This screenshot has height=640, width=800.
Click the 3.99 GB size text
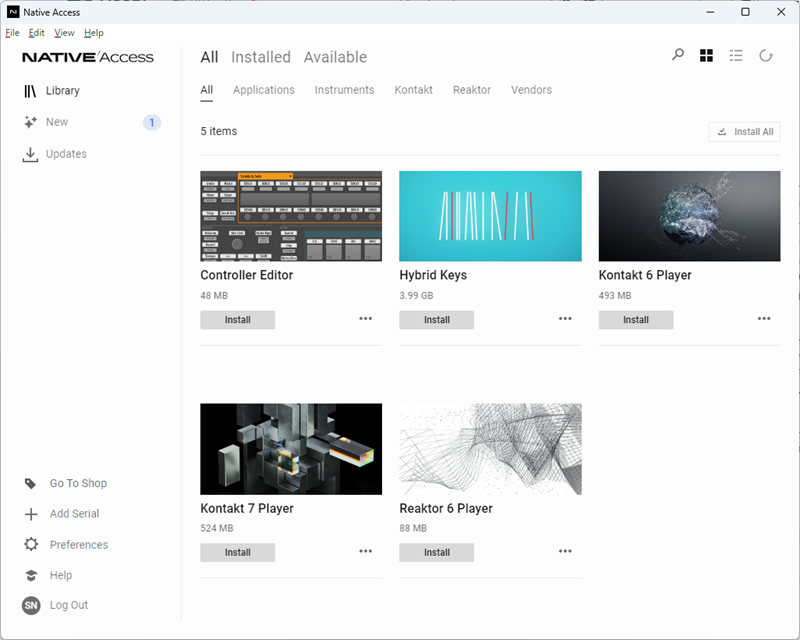[416, 296]
